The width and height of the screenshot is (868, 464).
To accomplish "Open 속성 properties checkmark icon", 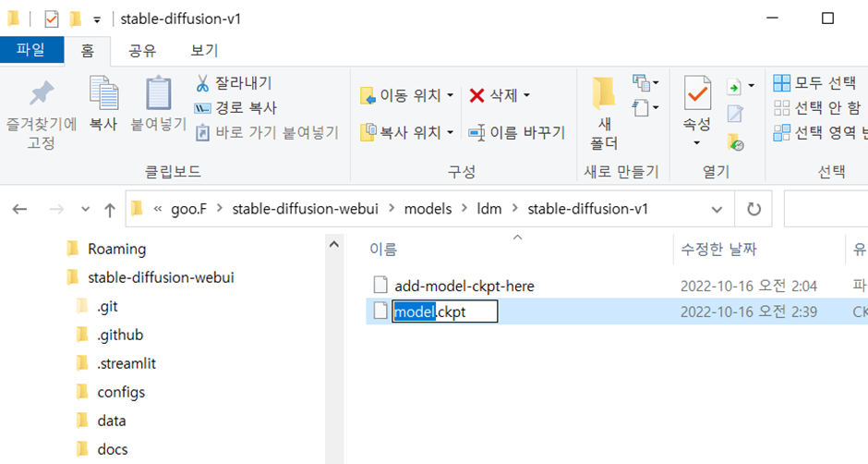I will [697, 93].
